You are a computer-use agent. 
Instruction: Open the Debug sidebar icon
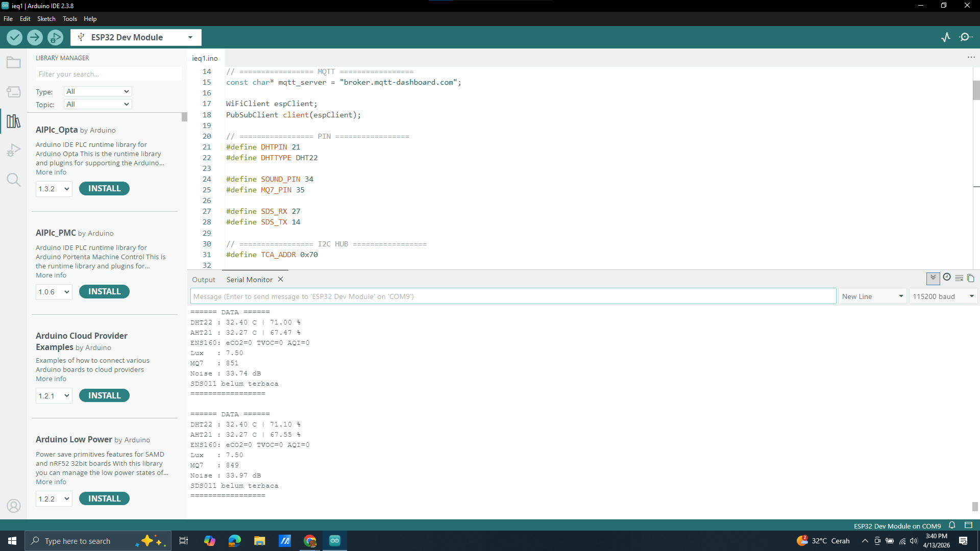[x=14, y=151]
